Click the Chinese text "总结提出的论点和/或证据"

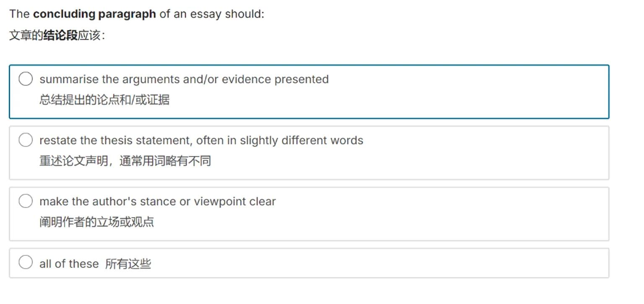(104, 100)
